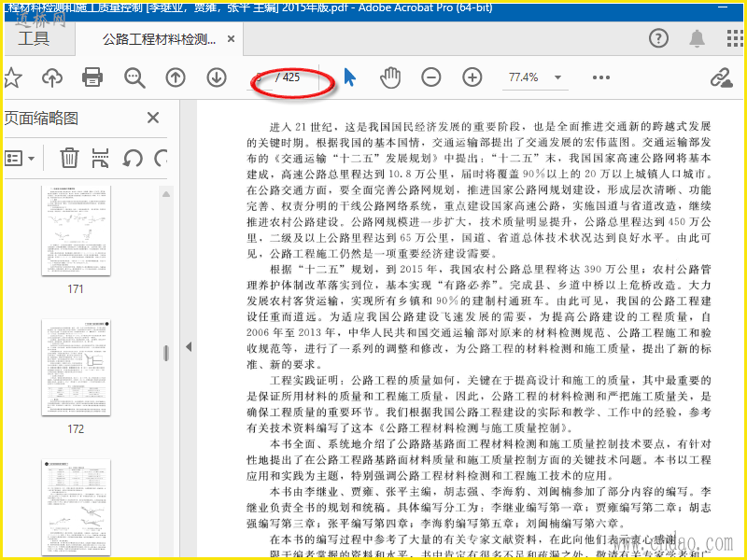Image resolution: width=747 pixels, height=560 pixels.
Task: Show more tools via the ellipsis
Action: tap(601, 77)
